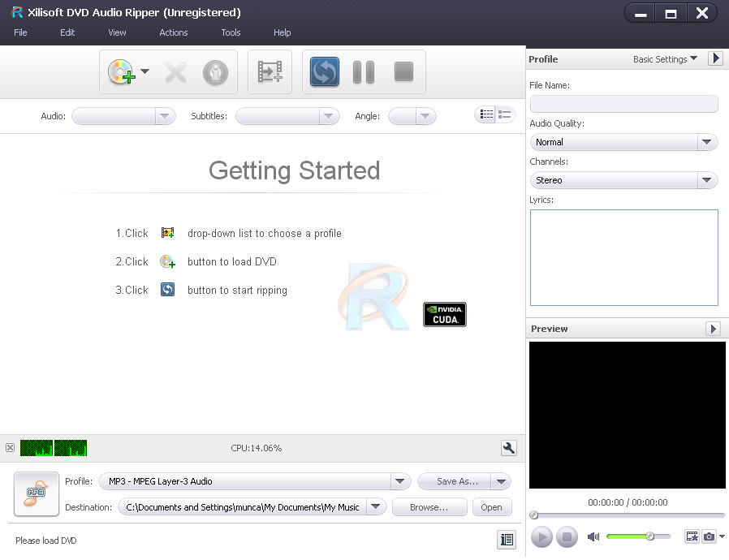This screenshot has width=729, height=560.
Task: Open the MP3 profile dropdown
Action: [x=399, y=481]
